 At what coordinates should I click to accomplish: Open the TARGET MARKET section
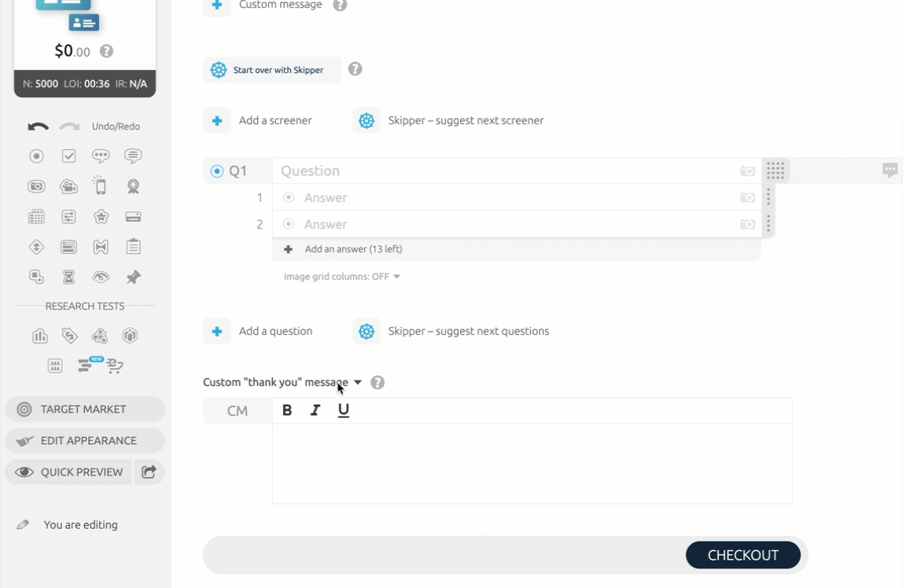[x=84, y=410]
